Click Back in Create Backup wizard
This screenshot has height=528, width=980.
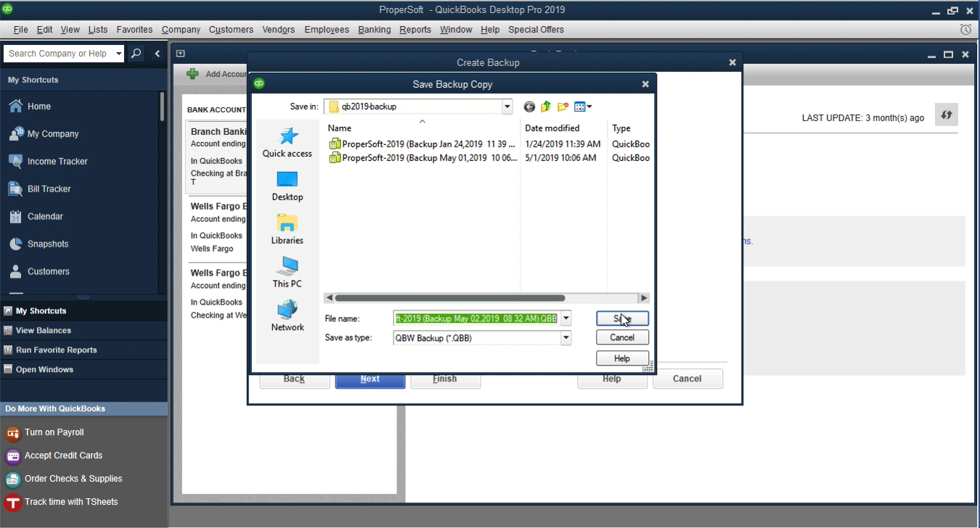point(295,379)
